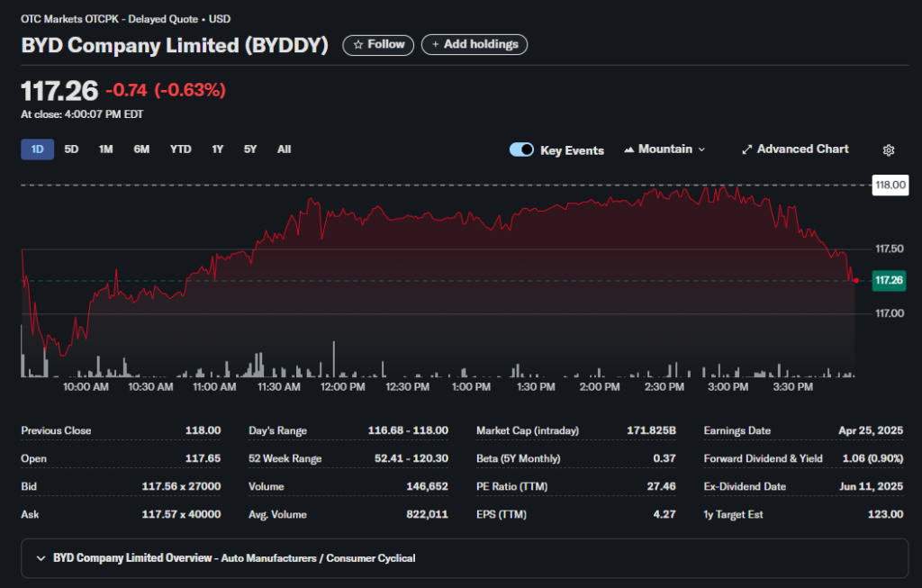Show the 6M chart range
The image size is (922, 588).
point(141,149)
